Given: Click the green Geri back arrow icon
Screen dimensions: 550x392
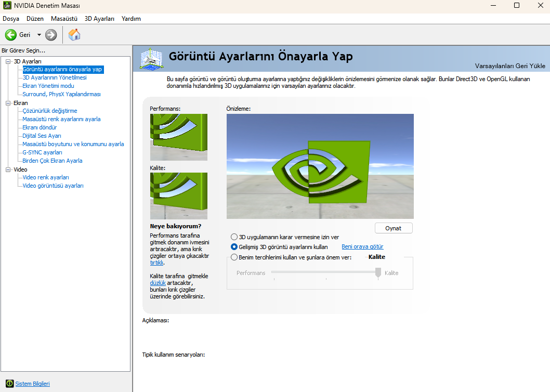Looking at the screenshot, I should coord(10,35).
